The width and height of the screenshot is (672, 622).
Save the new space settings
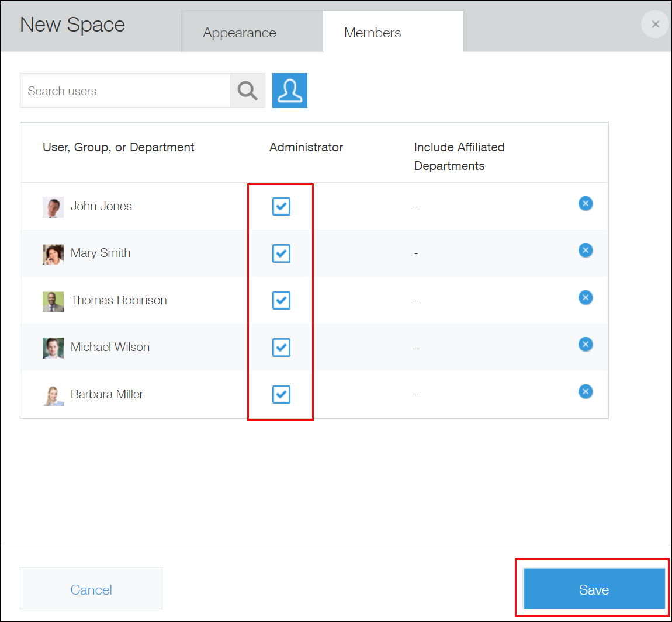[x=593, y=589]
